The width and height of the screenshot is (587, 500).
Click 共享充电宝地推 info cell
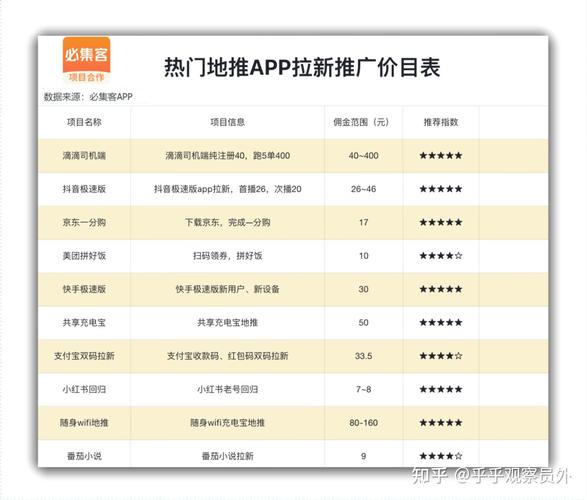(228, 323)
